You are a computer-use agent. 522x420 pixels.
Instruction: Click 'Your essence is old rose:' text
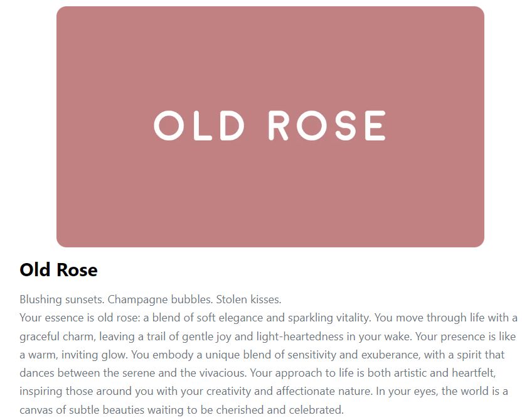pos(80,318)
